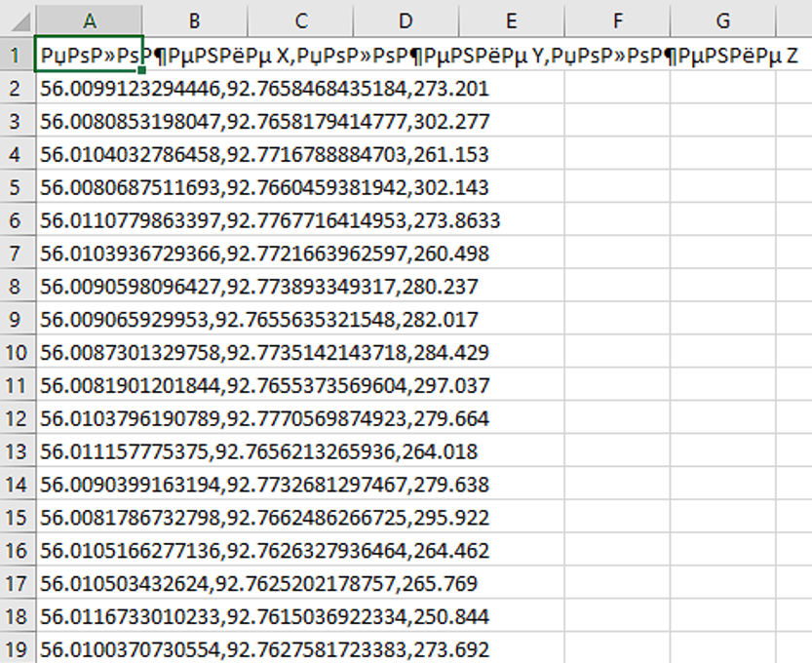Select empty cell G10
This screenshot has width=812, height=663.
pyautogui.click(x=722, y=353)
